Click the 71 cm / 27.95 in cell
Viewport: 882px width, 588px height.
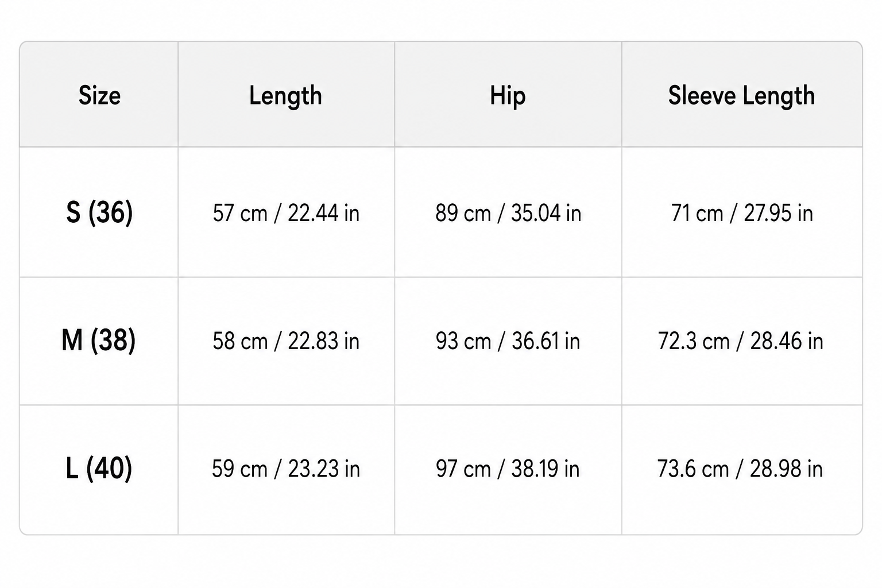click(x=742, y=214)
